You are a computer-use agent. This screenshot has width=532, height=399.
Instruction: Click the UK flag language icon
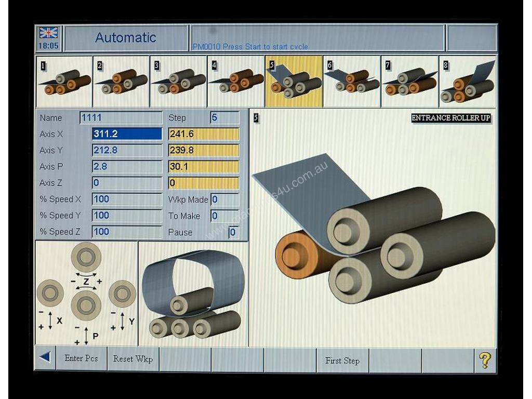(x=48, y=33)
